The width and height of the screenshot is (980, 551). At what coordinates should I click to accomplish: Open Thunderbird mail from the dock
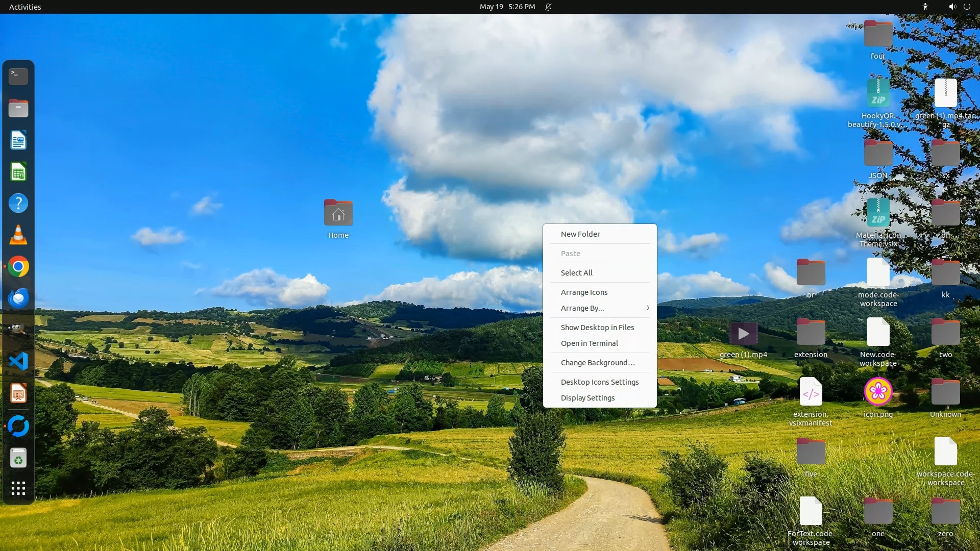[18, 298]
